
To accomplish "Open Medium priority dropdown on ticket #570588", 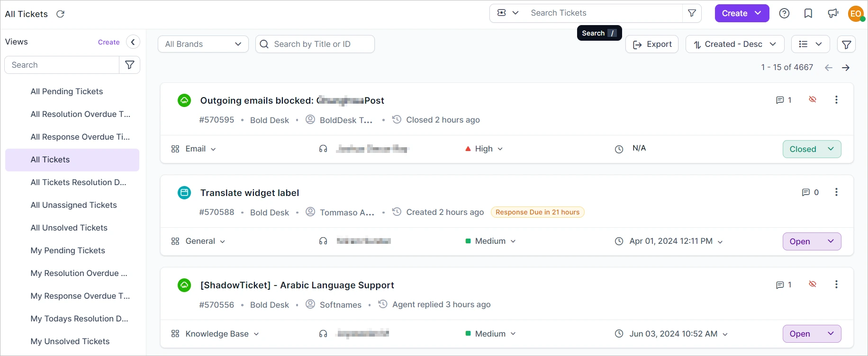I will (x=490, y=241).
